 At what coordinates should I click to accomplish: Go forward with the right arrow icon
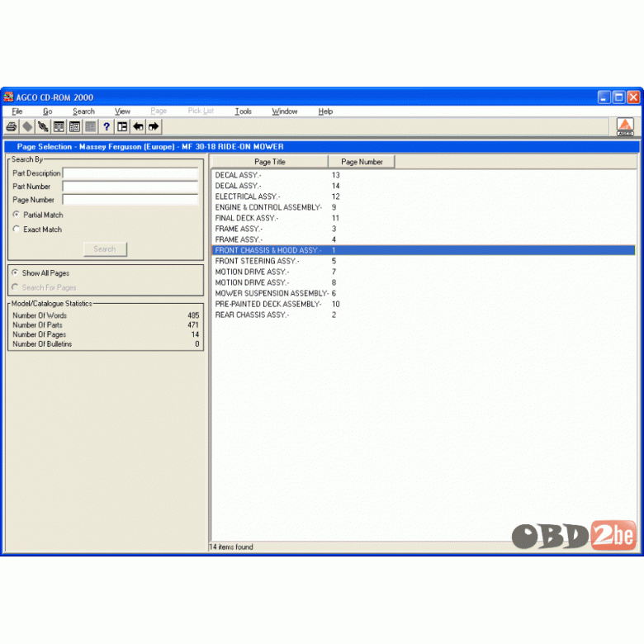154,127
